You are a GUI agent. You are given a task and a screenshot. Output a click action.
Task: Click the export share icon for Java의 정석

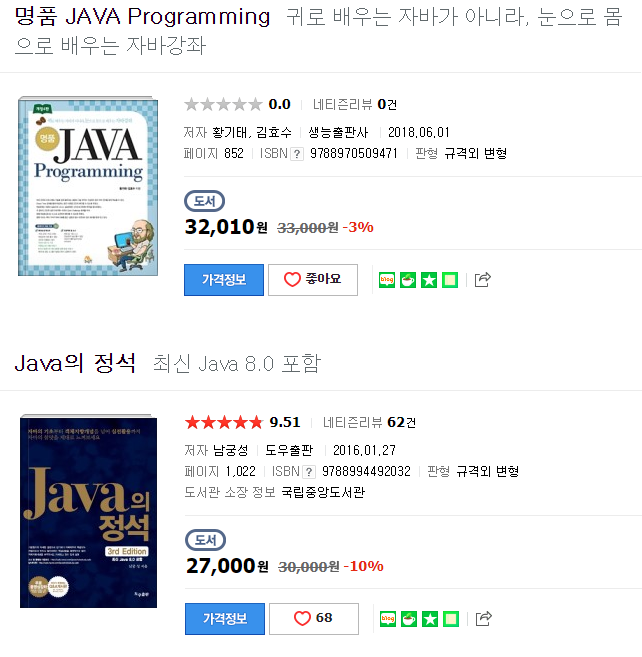tap(484, 618)
